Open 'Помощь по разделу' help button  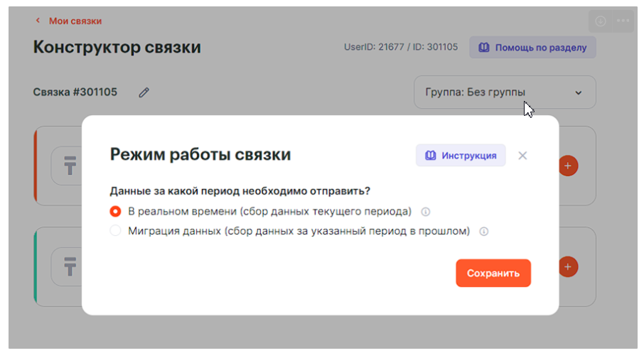532,48
